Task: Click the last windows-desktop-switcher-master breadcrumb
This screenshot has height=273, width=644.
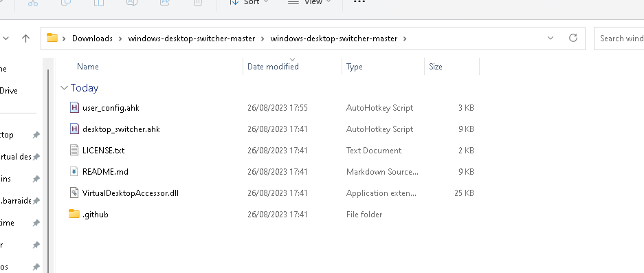Action: click(x=334, y=39)
